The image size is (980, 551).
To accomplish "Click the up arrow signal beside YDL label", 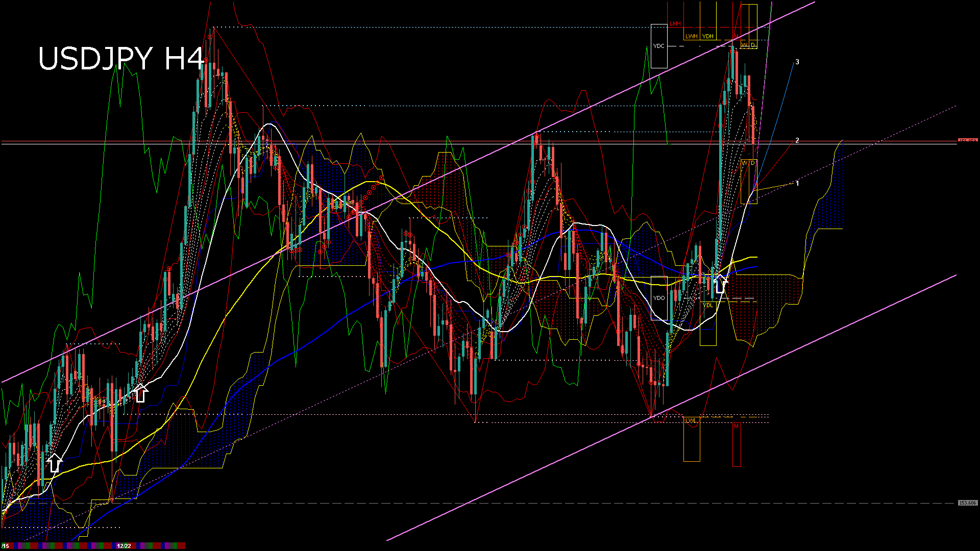I will pos(720,284).
